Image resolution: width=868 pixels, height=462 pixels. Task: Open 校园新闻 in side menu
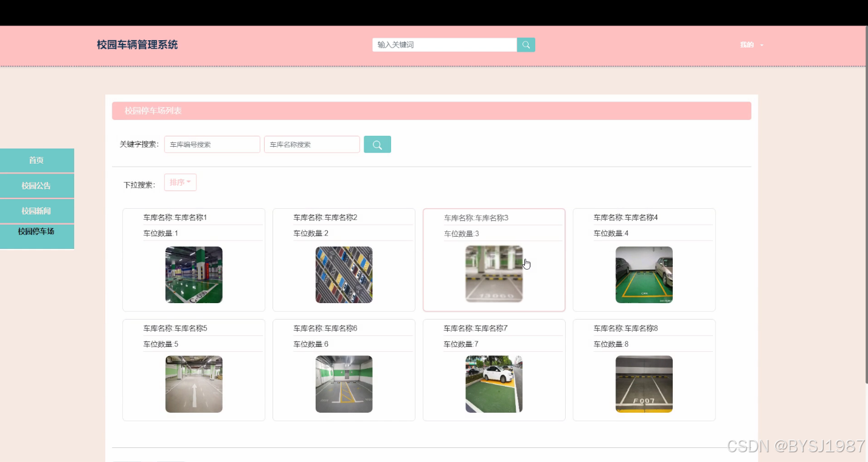click(36, 211)
